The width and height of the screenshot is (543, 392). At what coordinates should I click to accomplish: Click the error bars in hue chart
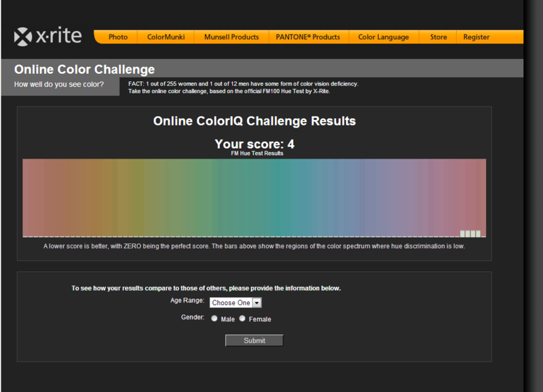pos(470,234)
